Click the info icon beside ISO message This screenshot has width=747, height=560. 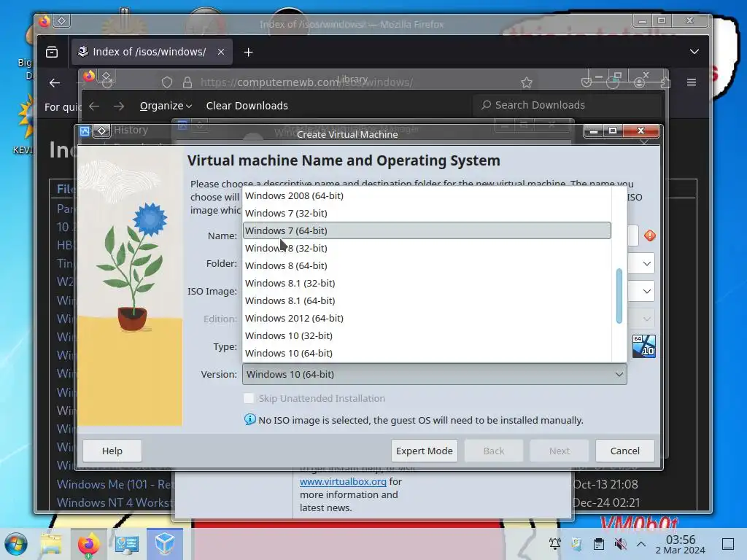point(249,419)
